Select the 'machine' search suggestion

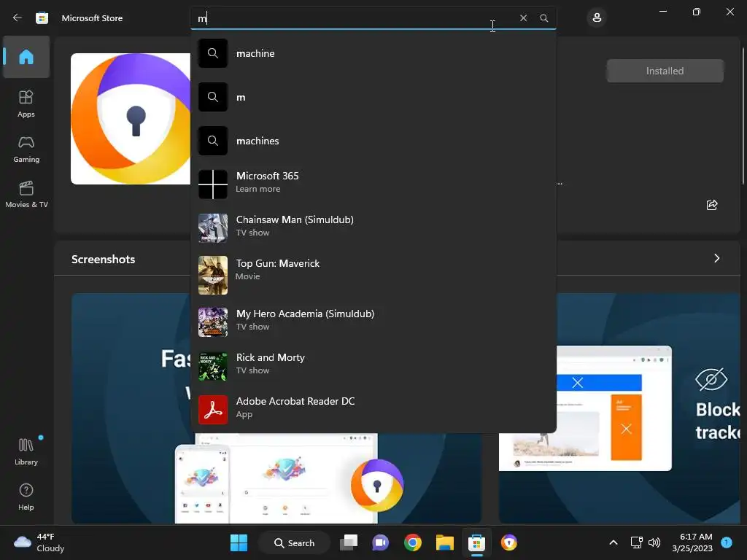(x=373, y=53)
